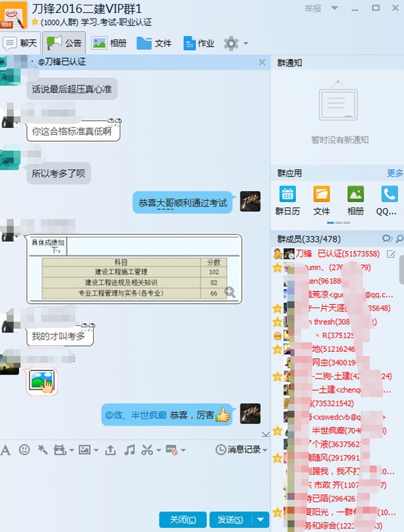Image resolution: width=404 pixels, height=532 pixels.
Task: Click the GIF hot picture icon
Action: (60, 451)
